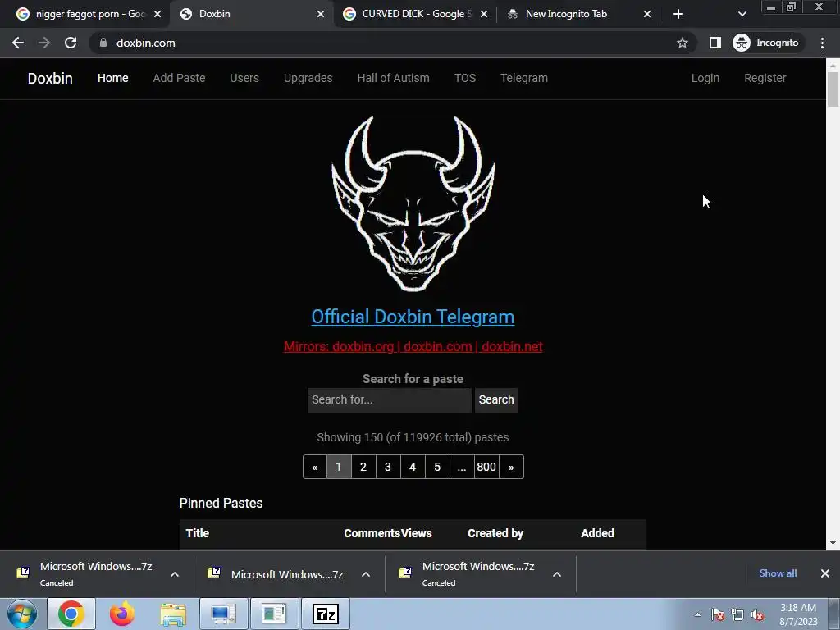Image resolution: width=840 pixels, height=630 pixels.
Task: Click the network icon in the system tray
Action: (x=737, y=615)
